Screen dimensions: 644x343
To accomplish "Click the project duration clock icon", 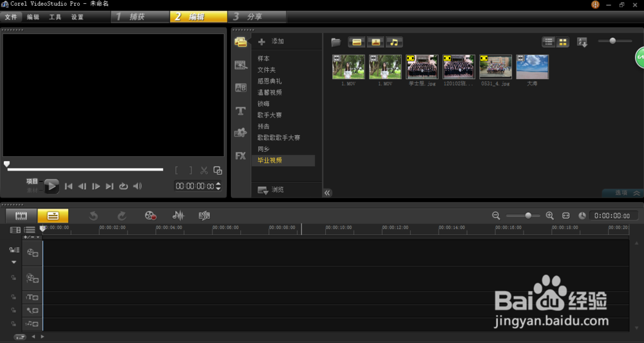I will (x=582, y=216).
